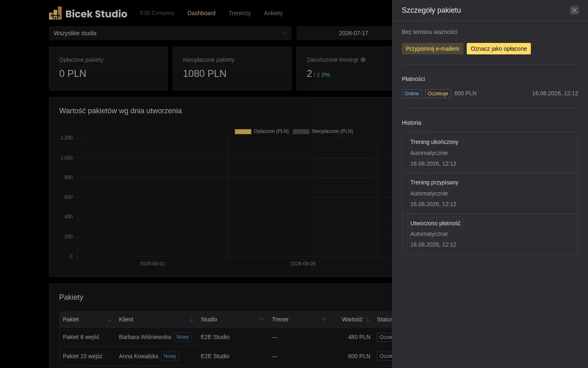Click the Trening ukończony history entry
This screenshot has height=368, width=588.
pyautogui.click(x=490, y=153)
